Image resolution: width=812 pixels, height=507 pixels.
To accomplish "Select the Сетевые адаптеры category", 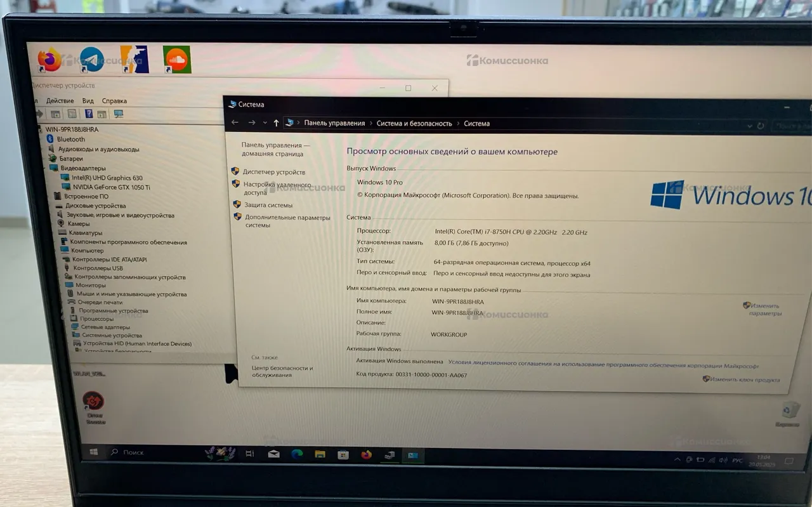I will [105, 327].
